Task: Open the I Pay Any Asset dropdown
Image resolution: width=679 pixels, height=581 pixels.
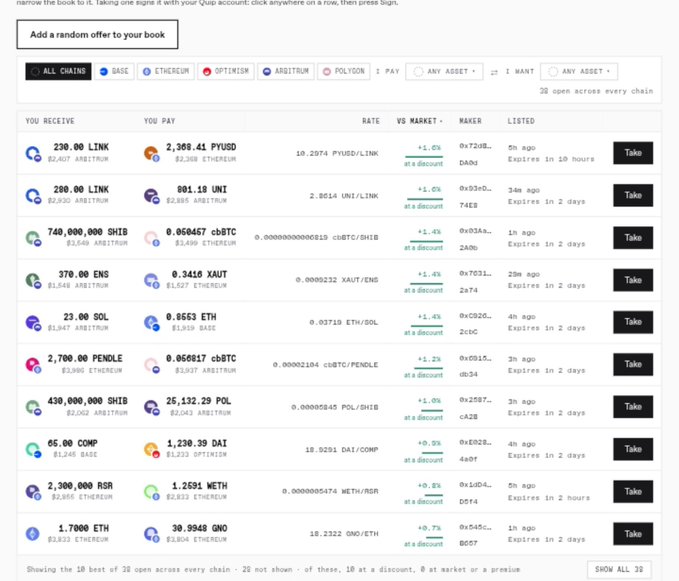Action: [444, 71]
